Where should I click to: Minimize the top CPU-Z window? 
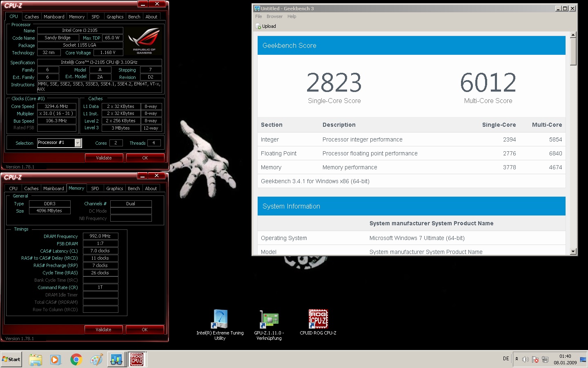pyautogui.click(x=143, y=4)
